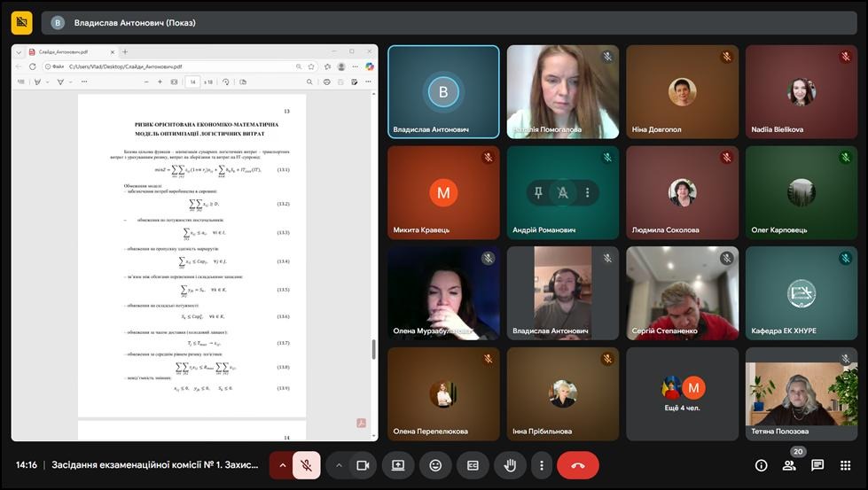Toggle the camera on or off
This screenshot has height=490, width=868.
coord(362,465)
